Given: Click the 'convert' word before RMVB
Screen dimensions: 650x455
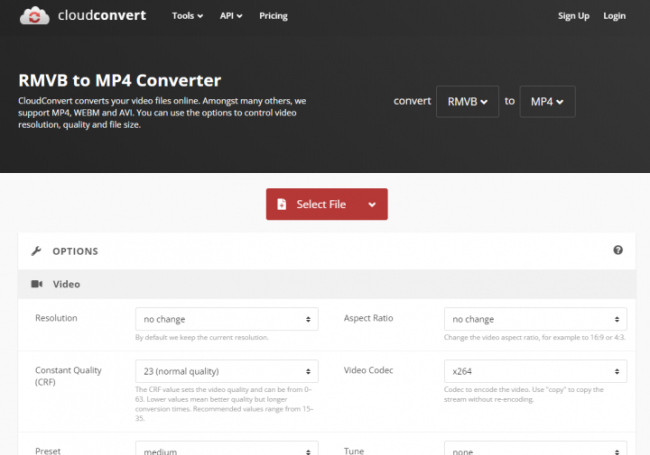Looking at the screenshot, I should click(x=412, y=101).
